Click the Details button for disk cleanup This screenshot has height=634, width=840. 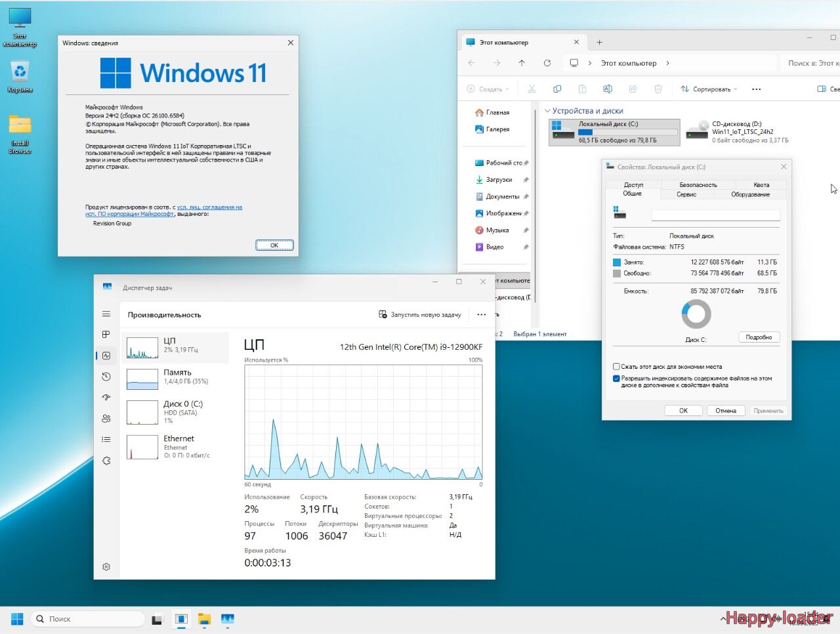pos(759,337)
